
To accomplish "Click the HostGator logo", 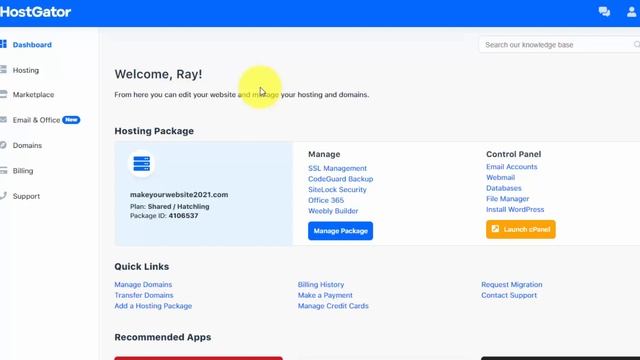I will (x=36, y=12).
